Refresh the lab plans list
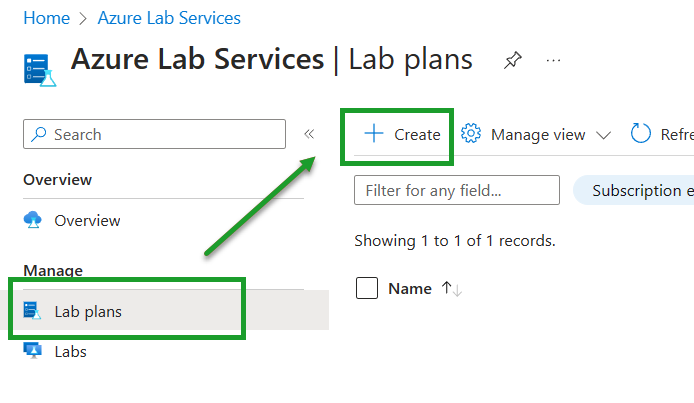 662,134
